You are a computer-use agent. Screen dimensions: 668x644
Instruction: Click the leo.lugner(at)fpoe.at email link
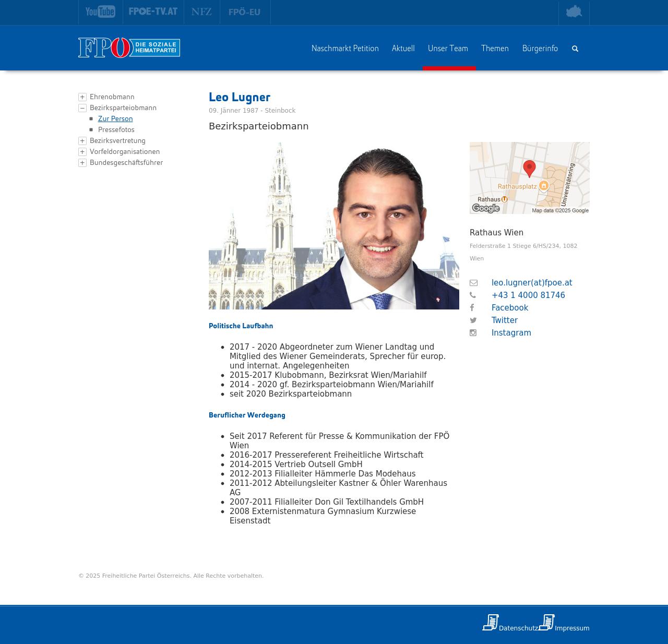tap(531, 283)
